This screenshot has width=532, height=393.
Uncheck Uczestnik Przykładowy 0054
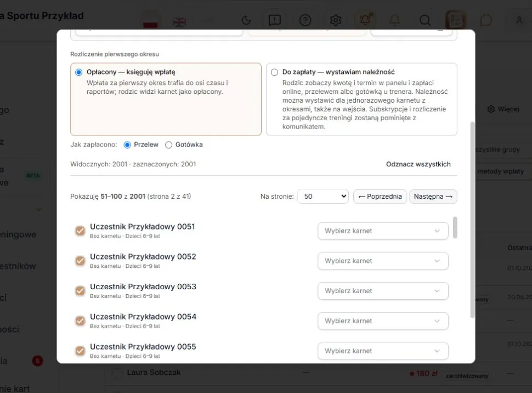[x=80, y=321]
